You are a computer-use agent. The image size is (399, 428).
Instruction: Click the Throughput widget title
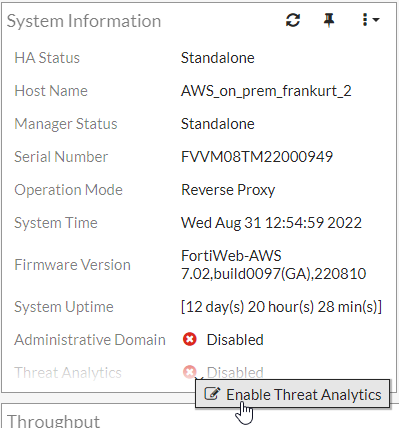[x=53, y=421]
